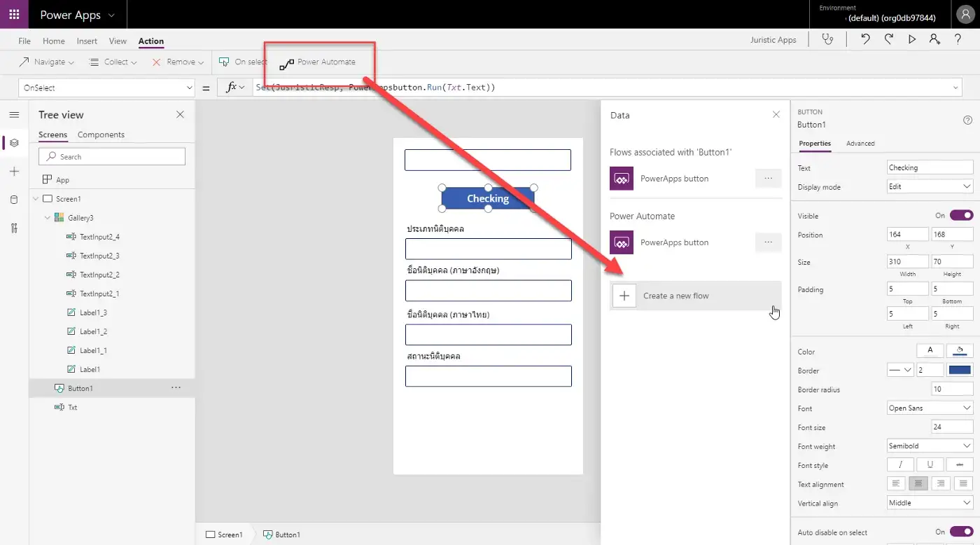Screen dimensions: 980x545
Task: Click the Power Automate toolbar button
Action: [318, 62]
